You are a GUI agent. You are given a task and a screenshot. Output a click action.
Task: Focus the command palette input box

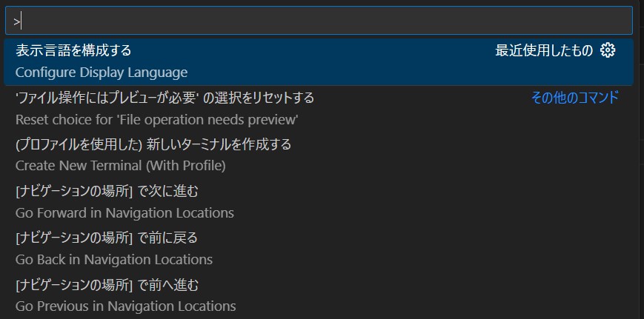(319, 21)
